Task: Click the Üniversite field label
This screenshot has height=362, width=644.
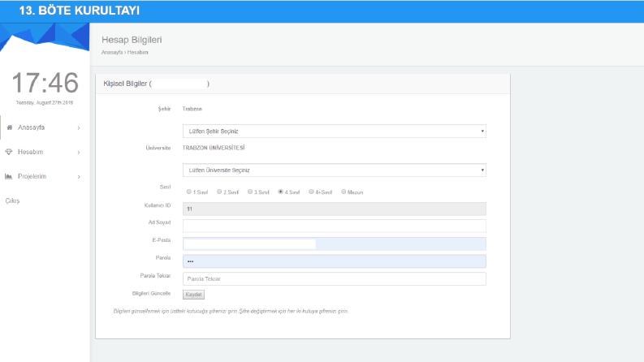Action: pyautogui.click(x=158, y=148)
